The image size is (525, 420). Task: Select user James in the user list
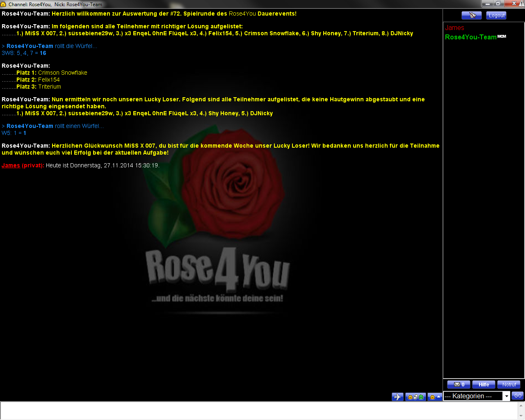[x=454, y=28]
